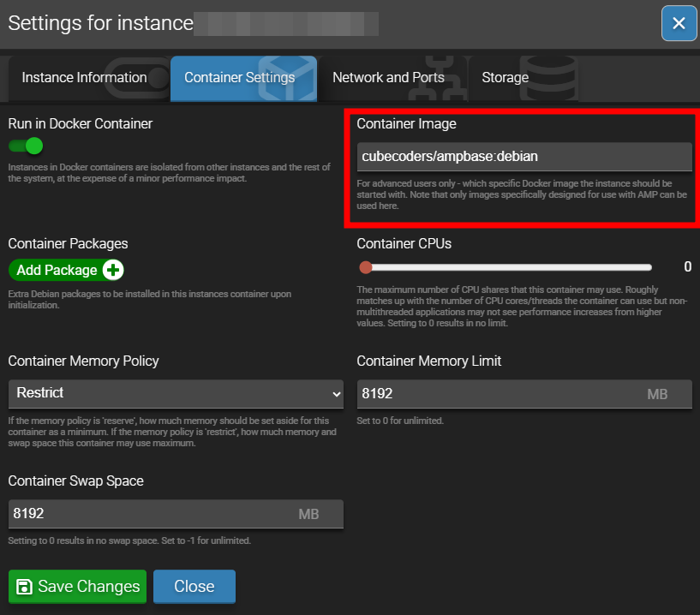700x615 pixels.
Task: Close the settings dialog with the X icon
Action: pyautogui.click(x=679, y=23)
